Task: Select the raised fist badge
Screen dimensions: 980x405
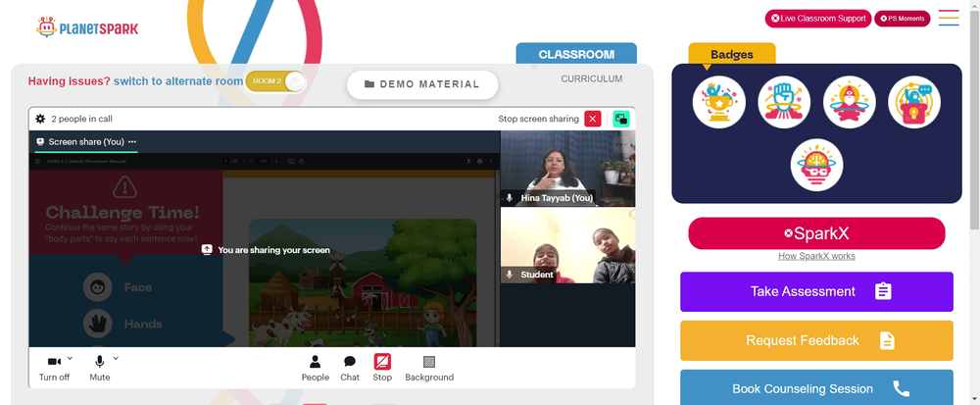Action: coord(784,102)
